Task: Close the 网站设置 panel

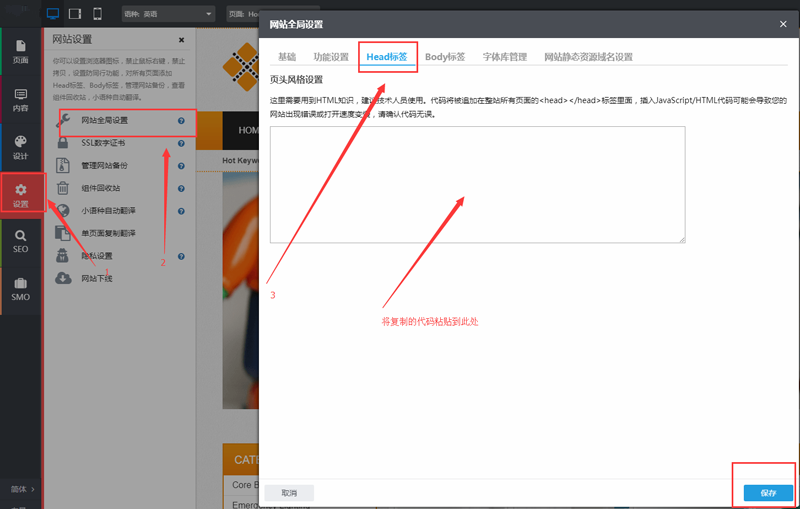Action: point(181,40)
